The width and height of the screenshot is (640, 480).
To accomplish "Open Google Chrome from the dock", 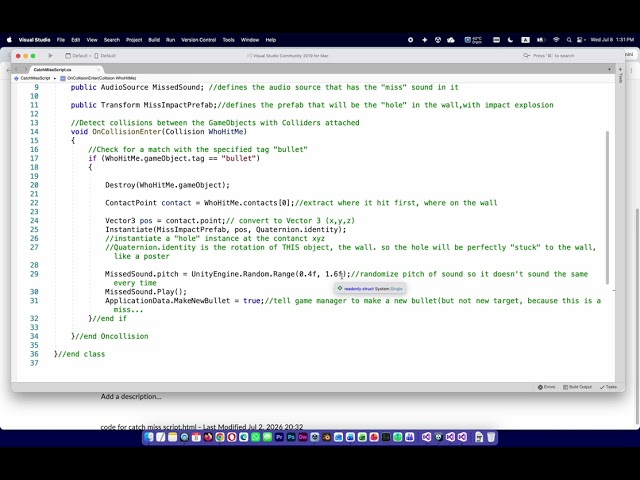I will [x=220, y=438].
